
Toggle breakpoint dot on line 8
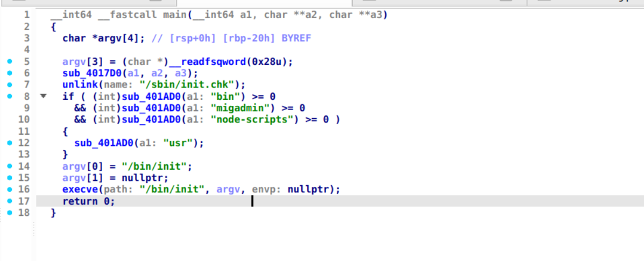pyautogui.click(x=10, y=96)
